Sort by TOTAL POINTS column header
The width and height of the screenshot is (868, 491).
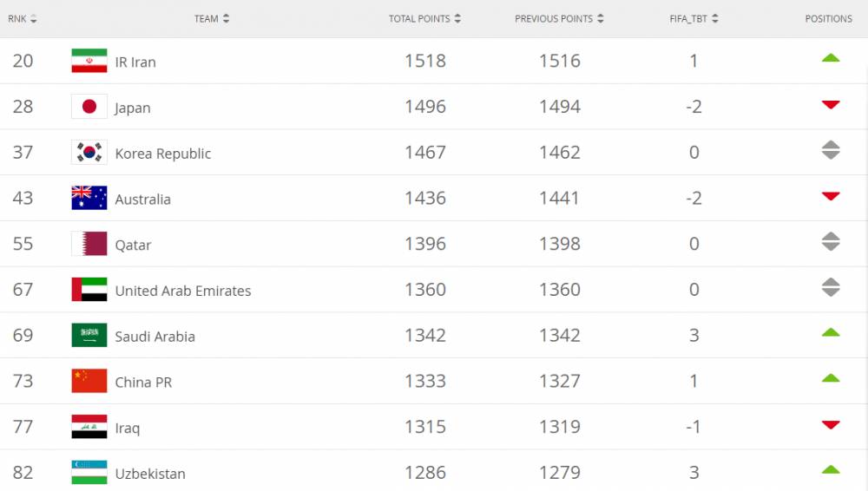point(424,18)
